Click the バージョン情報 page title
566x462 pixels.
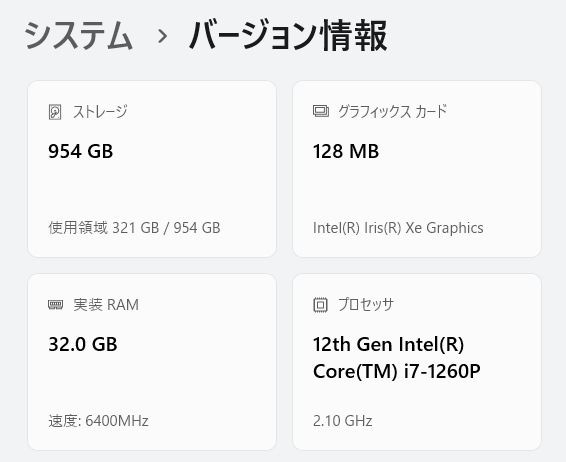[288, 36]
